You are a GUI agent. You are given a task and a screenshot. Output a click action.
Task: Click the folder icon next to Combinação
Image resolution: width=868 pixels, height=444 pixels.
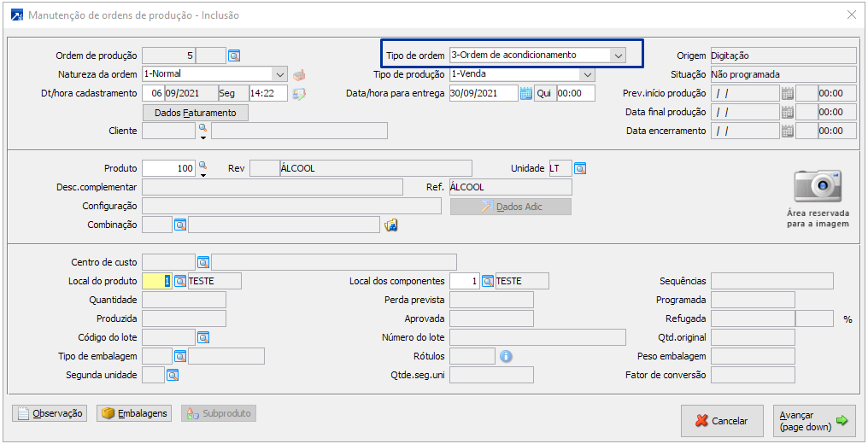[391, 225]
